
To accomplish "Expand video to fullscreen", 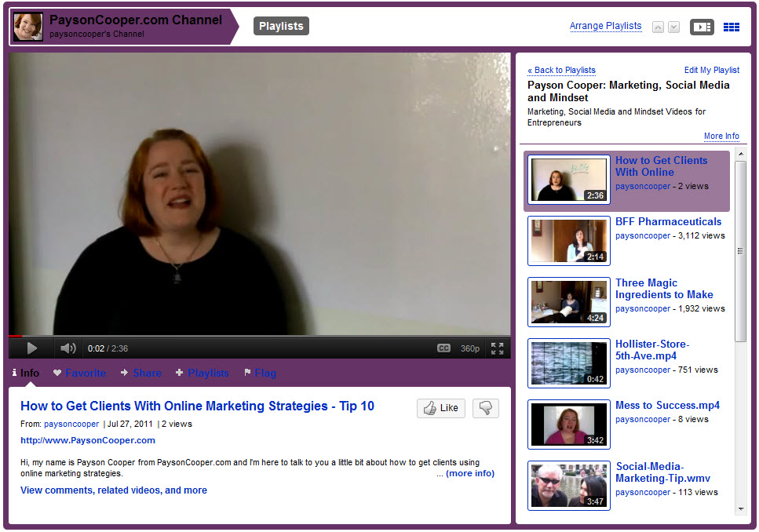I will click(497, 348).
